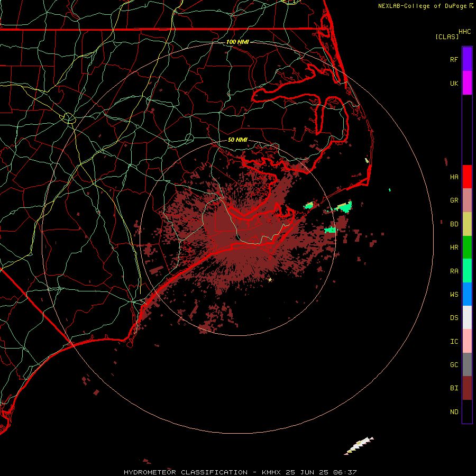The width and height of the screenshot is (476, 476).
Task: Click the 06:37 timestamp in the caption
Action: 344,472
